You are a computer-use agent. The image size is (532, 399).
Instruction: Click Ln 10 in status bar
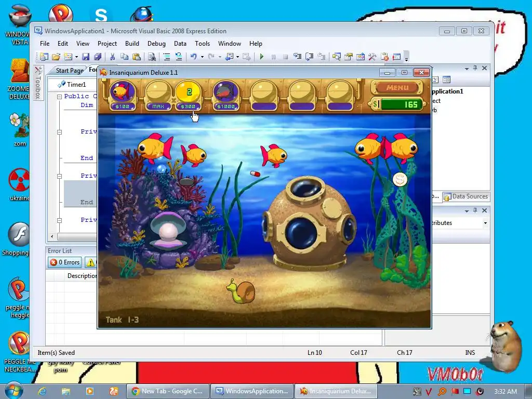pyautogui.click(x=314, y=353)
